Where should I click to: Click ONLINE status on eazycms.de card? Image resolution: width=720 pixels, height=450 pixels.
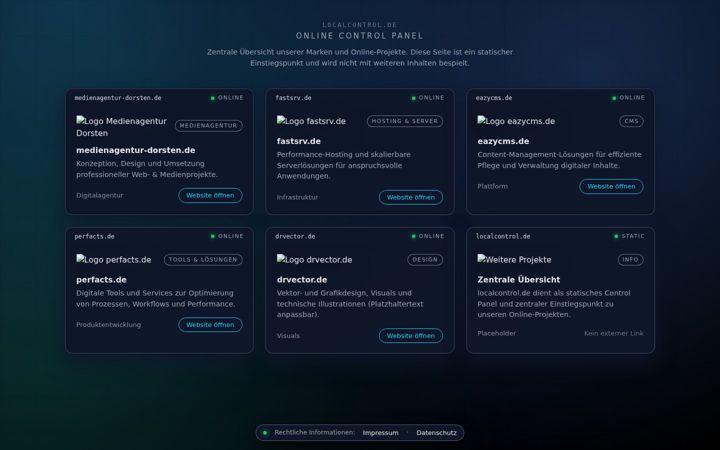628,98
